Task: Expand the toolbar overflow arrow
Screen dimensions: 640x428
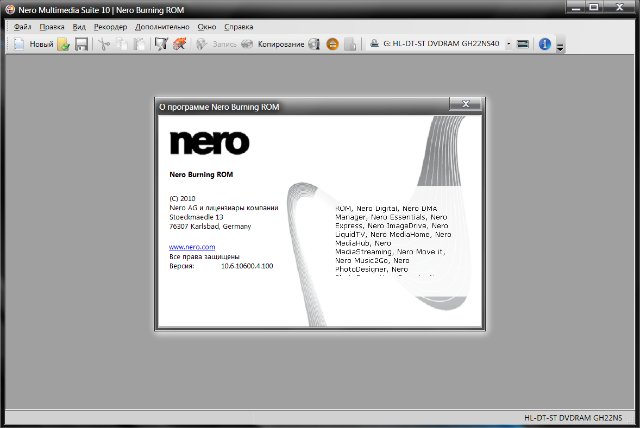Action: [x=560, y=47]
